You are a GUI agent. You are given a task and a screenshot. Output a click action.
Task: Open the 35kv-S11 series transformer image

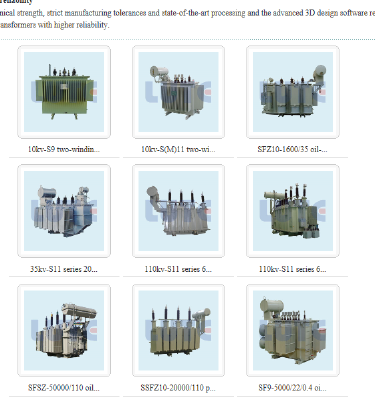(64, 211)
